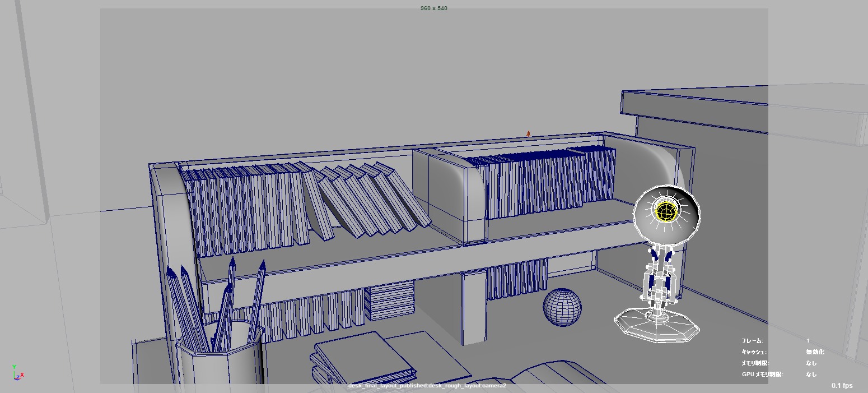Click the 0.1 fps frame rate readout
This screenshot has height=393, width=868.
[842, 386]
